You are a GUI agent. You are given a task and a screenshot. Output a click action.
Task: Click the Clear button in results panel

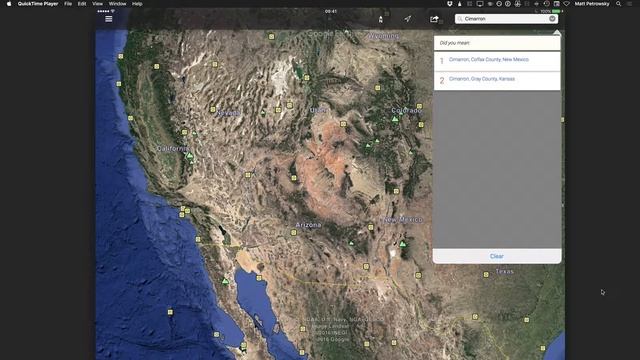[497, 256]
